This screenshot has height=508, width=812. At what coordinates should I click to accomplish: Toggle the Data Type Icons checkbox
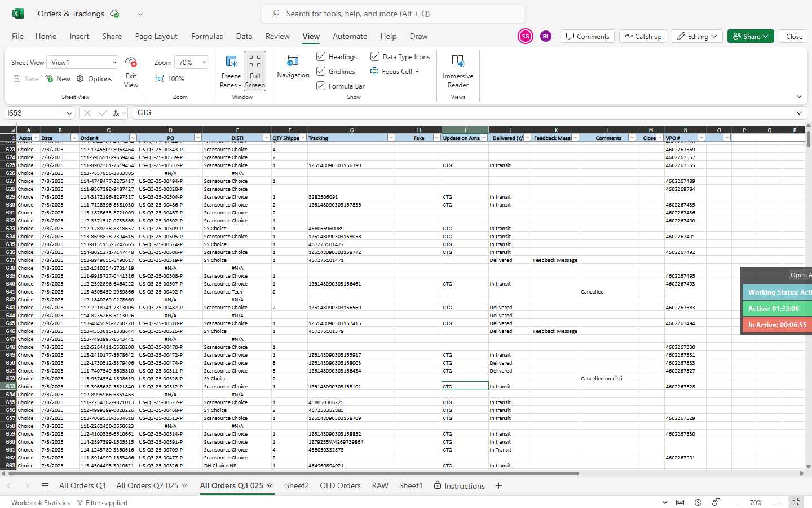pyautogui.click(x=375, y=56)
